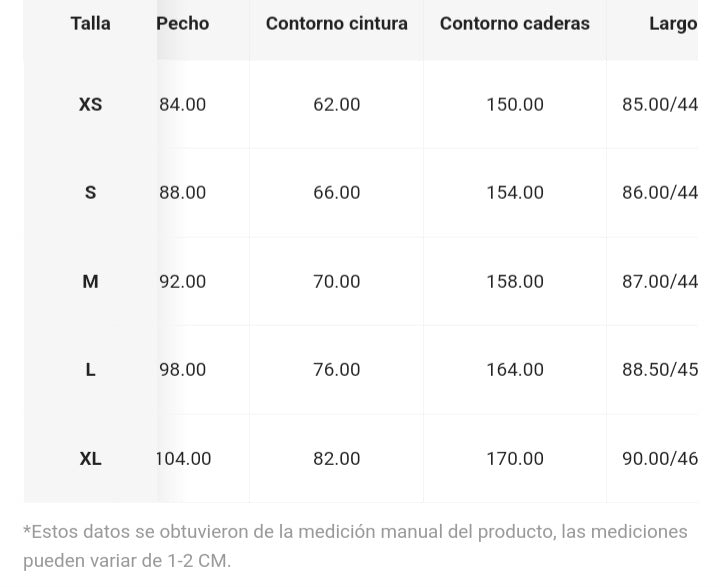Select the Talla column header

90,23
